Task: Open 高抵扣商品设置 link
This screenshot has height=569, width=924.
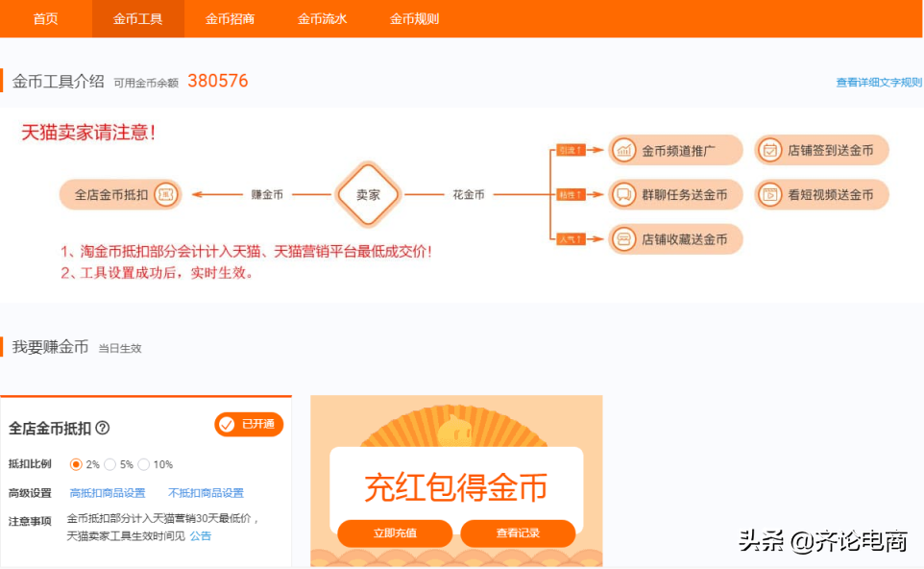Action: tap(108, 493)
